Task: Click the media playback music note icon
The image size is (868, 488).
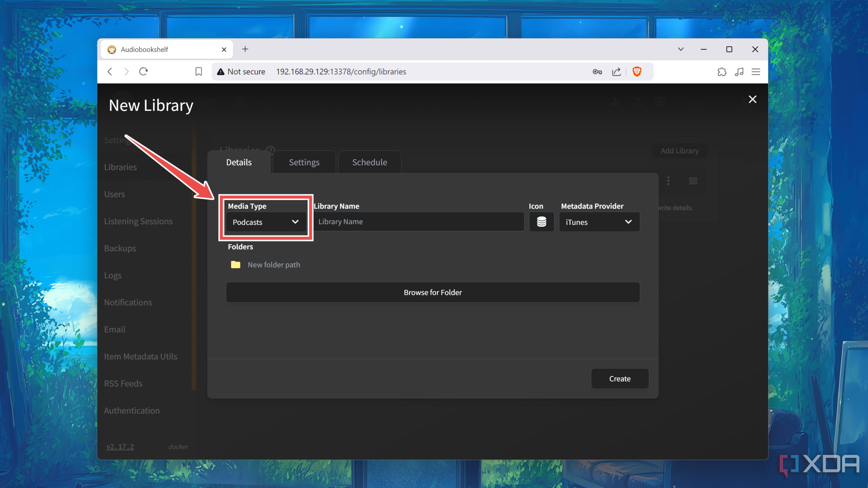Action: (739, 71)
